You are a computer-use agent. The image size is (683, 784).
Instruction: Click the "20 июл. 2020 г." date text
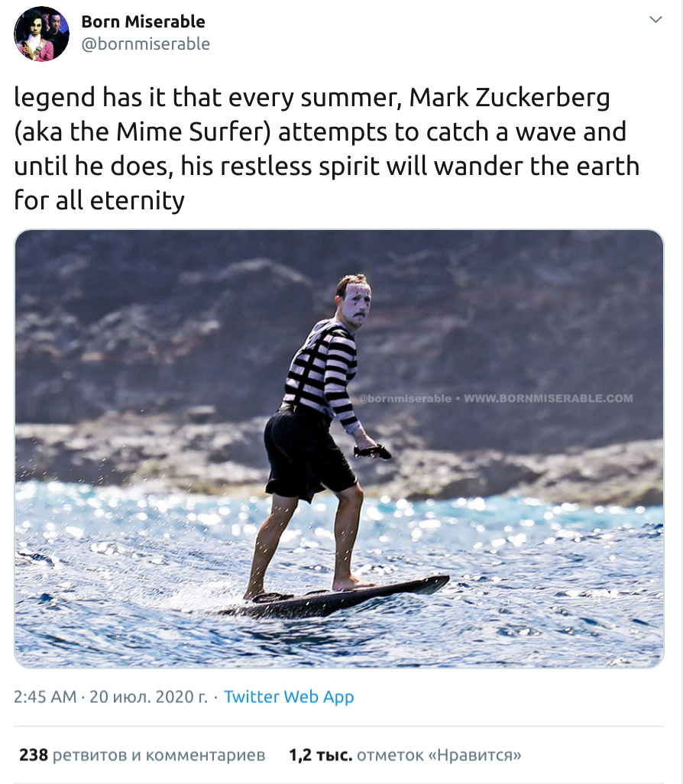point(148,697)
